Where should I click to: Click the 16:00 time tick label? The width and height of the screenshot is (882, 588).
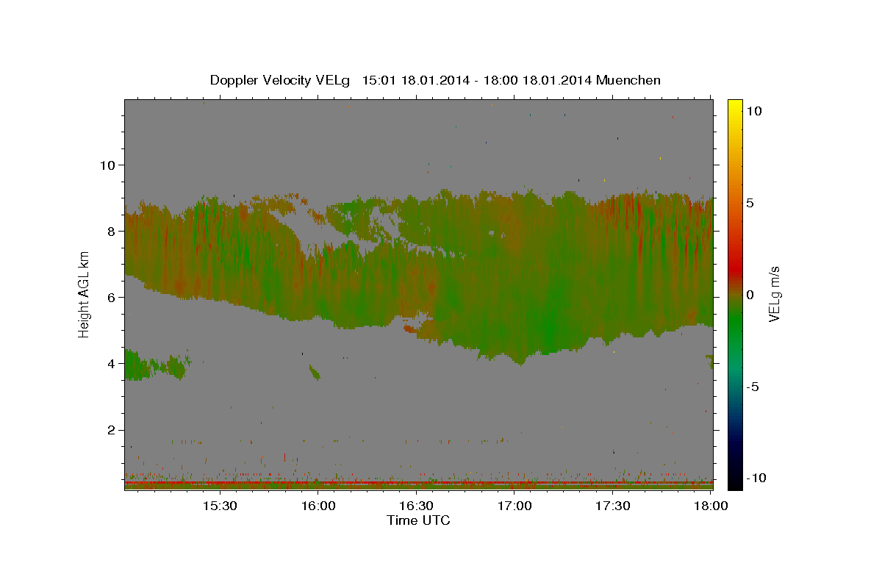tap(318, 506)
